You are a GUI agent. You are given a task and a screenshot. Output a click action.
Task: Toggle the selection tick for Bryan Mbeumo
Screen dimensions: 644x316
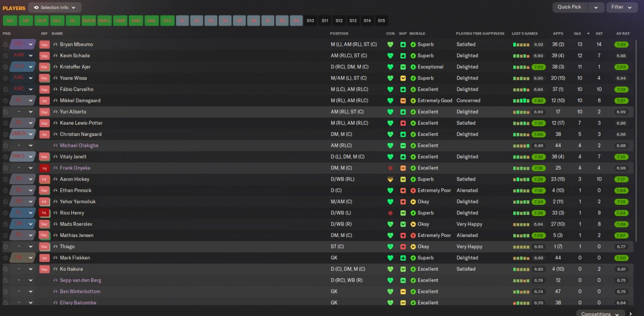6,44
